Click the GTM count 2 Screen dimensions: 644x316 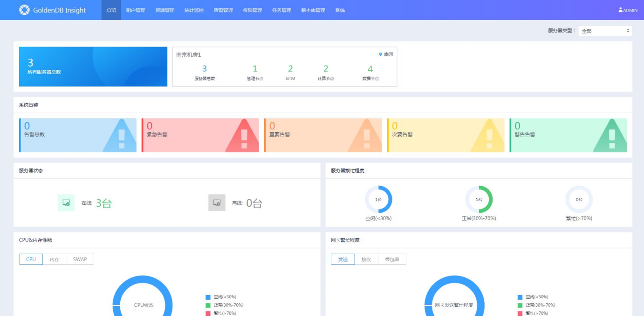click(x=290, y=69)
